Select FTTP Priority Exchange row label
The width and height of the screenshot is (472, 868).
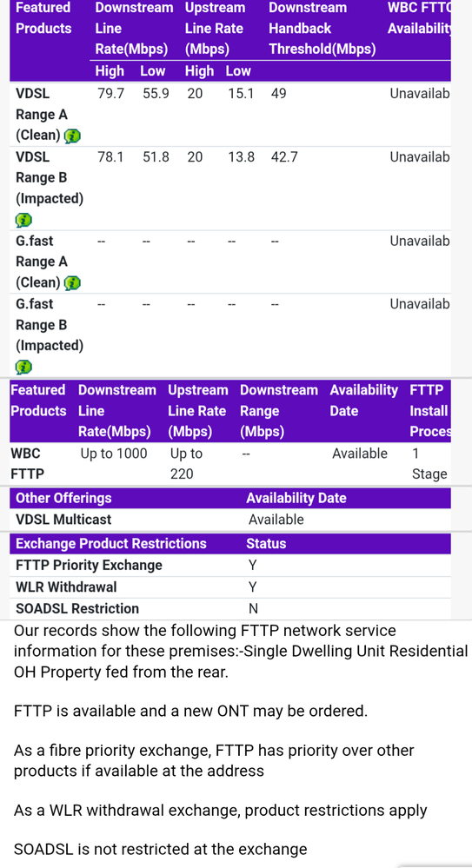(x=89, y=565)
